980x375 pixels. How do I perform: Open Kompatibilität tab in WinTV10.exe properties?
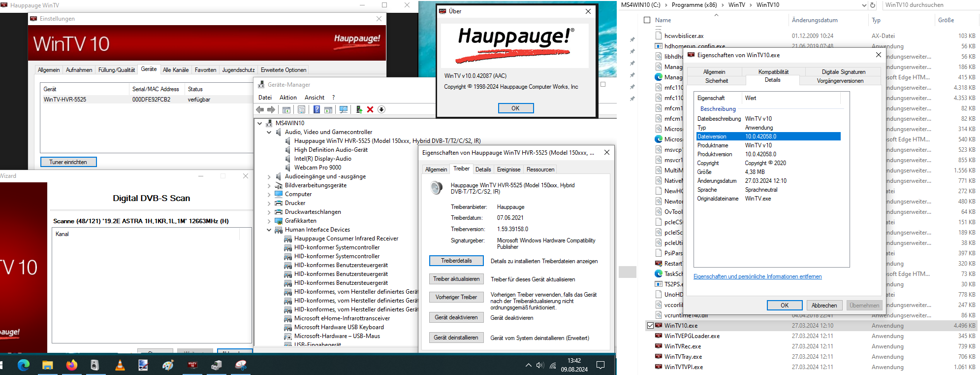[773, 72]
